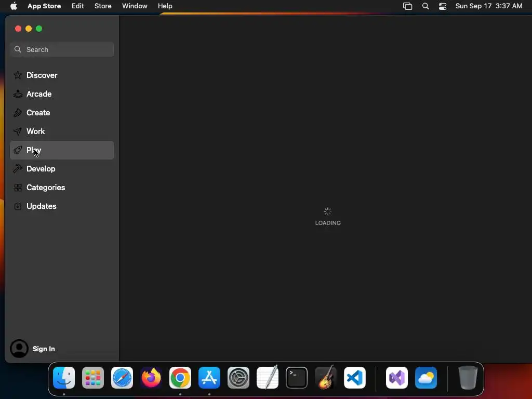Open Spotlight search in menu bar

tap(425, 6)
